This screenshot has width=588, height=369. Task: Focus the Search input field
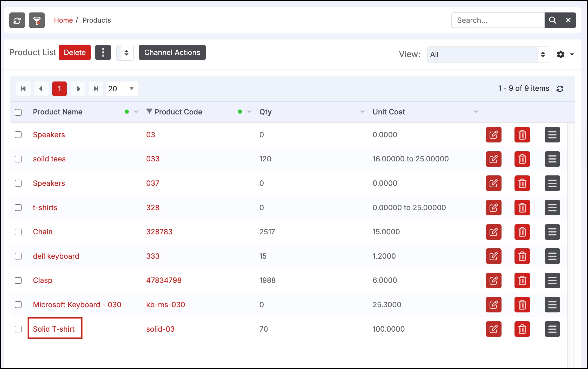[x=498, y=20]
